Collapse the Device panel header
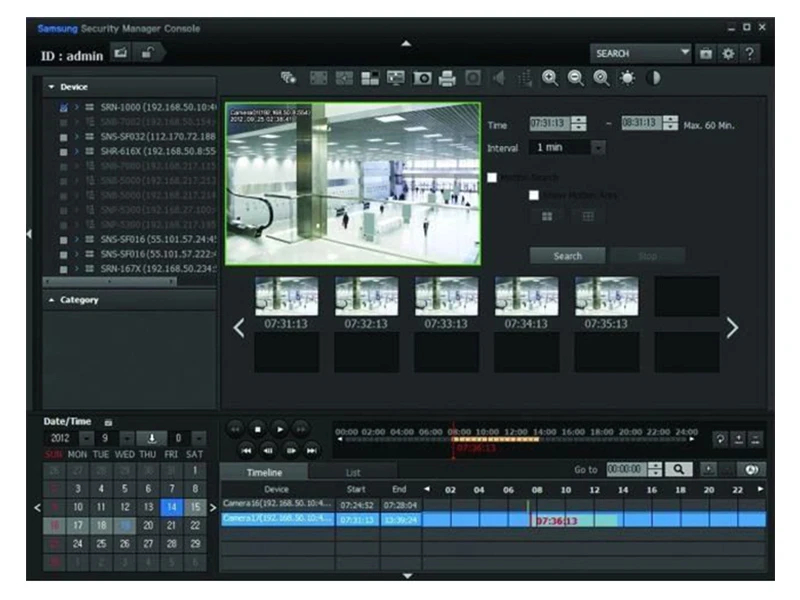Screen dimensions: 800x600 click(52, 87)
